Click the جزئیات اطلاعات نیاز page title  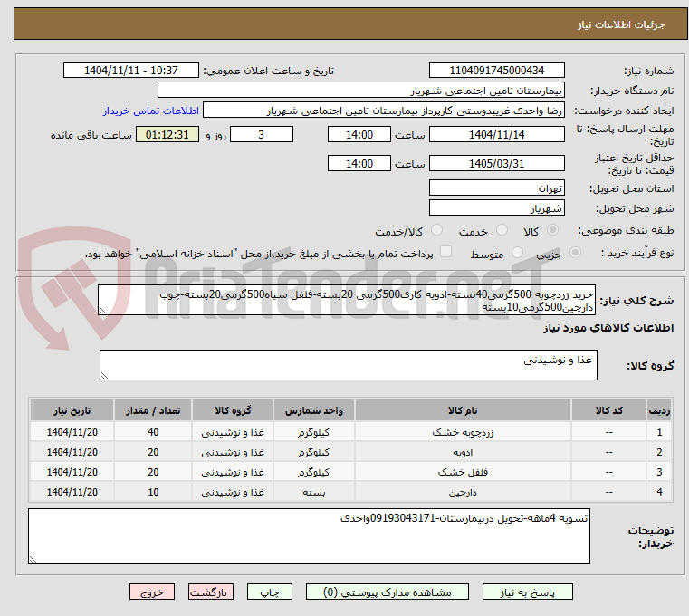point(621,24)
